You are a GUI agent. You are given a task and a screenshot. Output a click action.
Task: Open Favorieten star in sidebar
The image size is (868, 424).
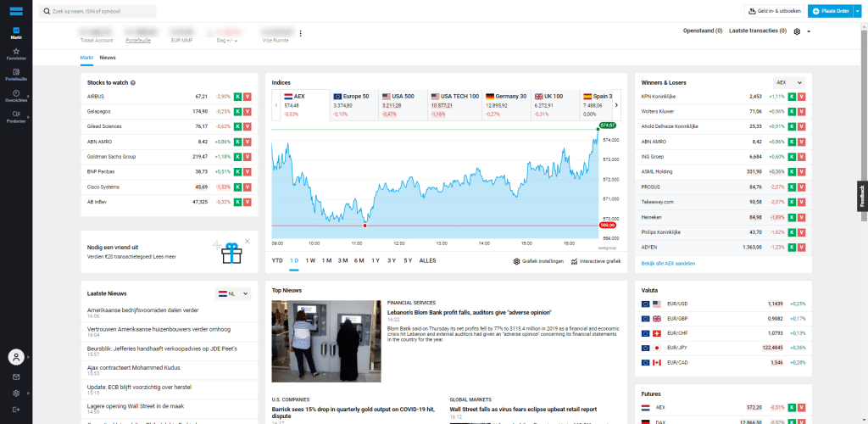coord(16,53)
